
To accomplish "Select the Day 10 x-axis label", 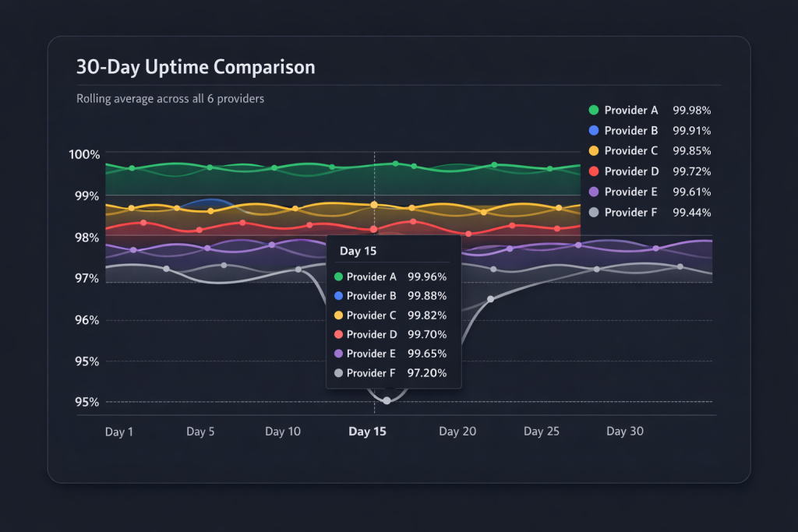I will (282, 432).
